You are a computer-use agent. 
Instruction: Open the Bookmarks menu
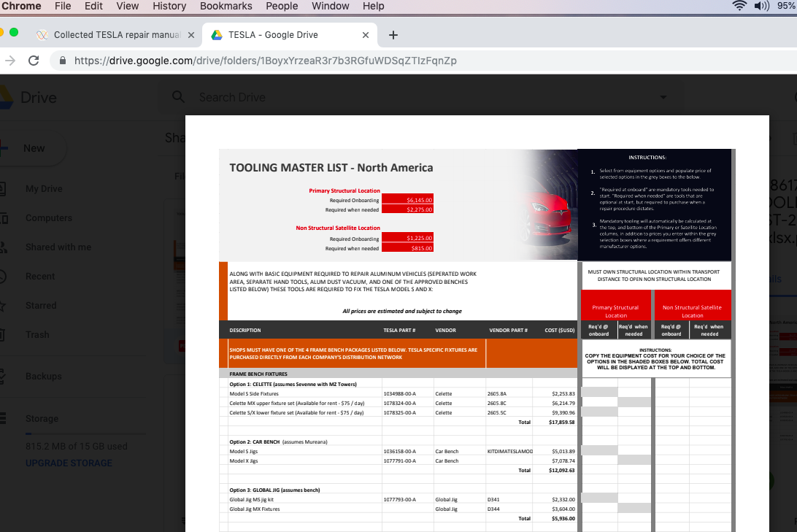[226, 6]
